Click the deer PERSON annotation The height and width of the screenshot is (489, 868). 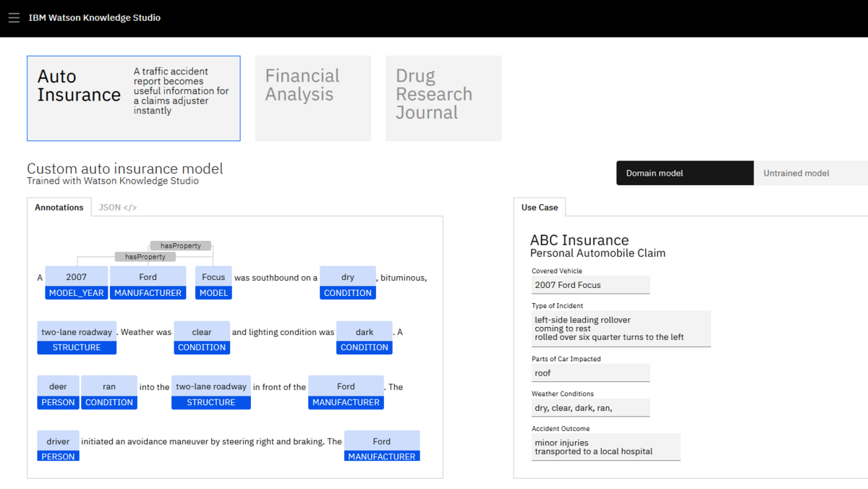(x=58, y=393)
